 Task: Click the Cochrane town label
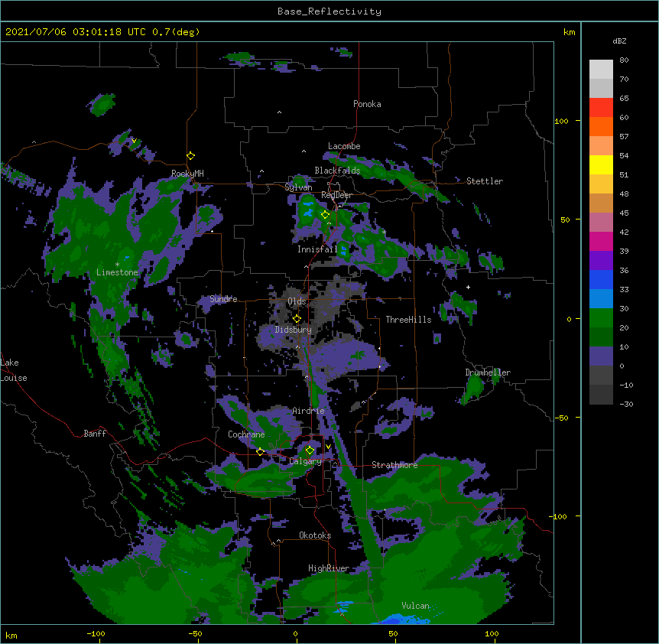246,434
